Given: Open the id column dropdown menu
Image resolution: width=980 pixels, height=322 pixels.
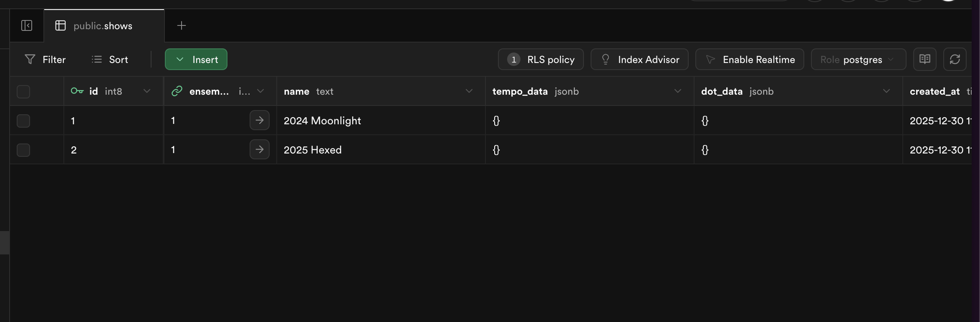Looking at the screenshot, I should pyautogui.click(x=147, y=91).
